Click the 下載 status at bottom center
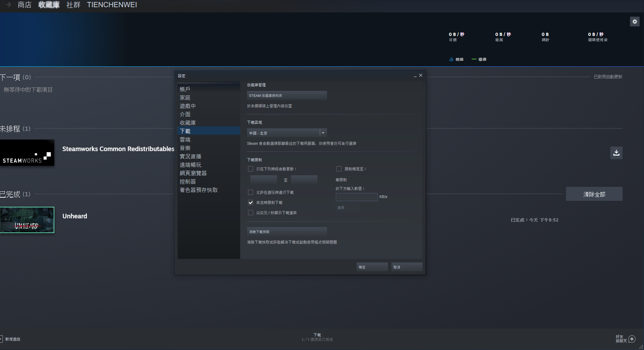 pyautogui.click(x=317, y=337)
